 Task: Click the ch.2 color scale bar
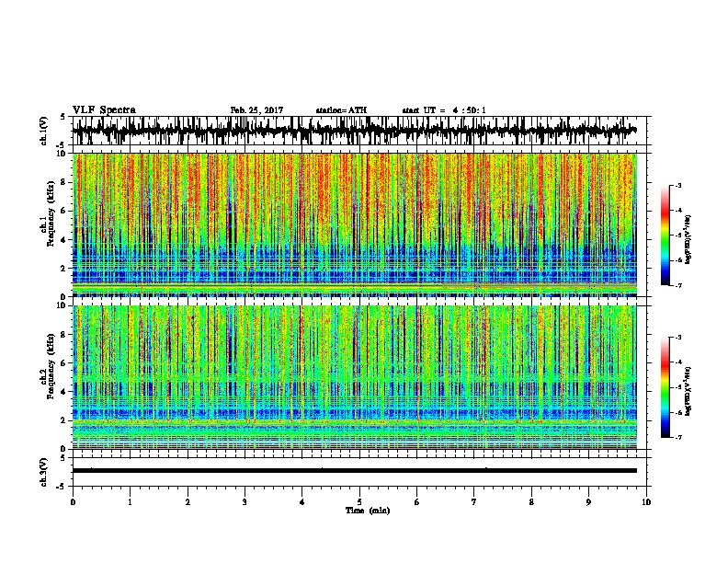pos(665,387)
